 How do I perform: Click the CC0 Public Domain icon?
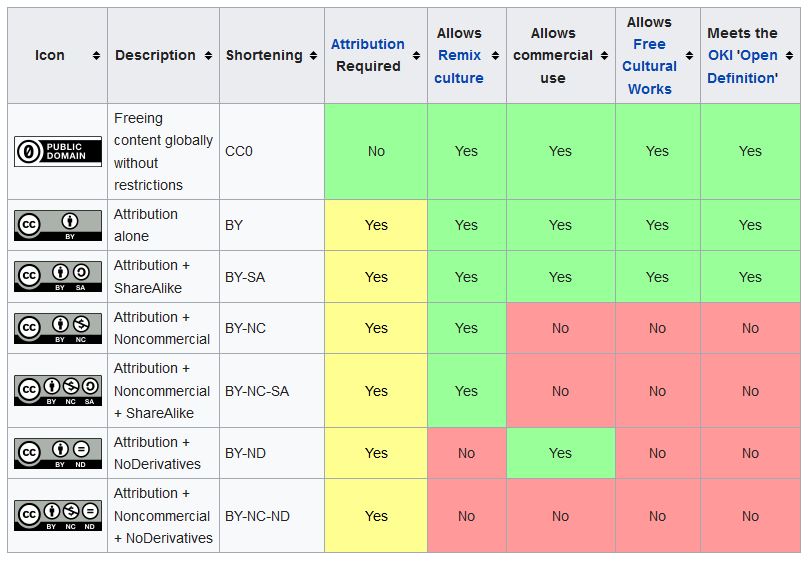(x=58, y=152)
